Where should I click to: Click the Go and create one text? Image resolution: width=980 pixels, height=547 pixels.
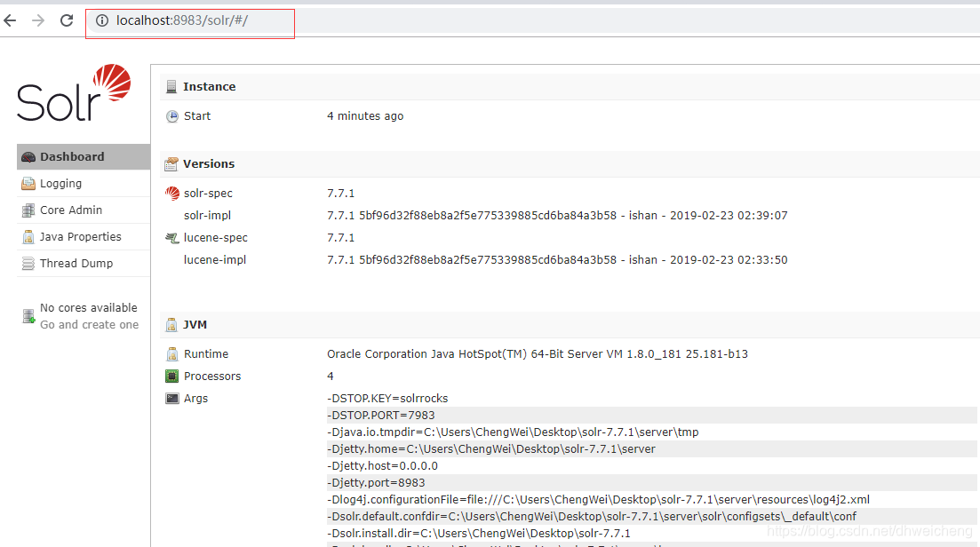click(x=90, y=325)
